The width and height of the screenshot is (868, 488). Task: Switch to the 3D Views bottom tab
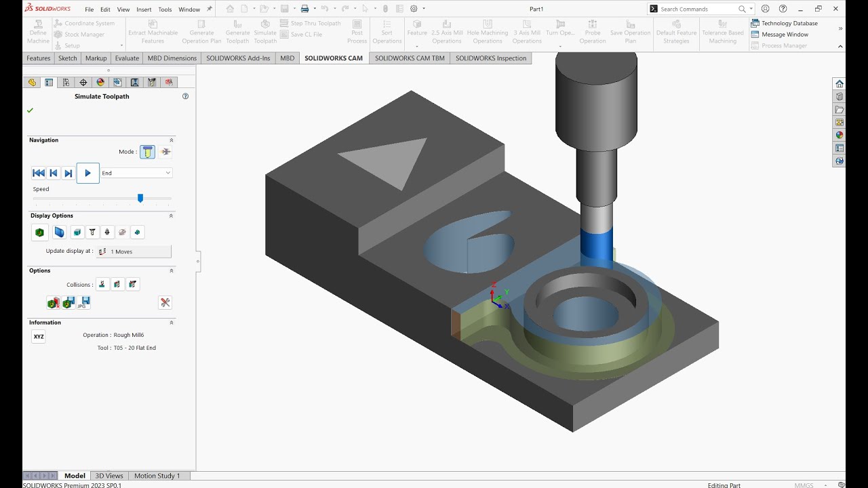pos(109,476)
